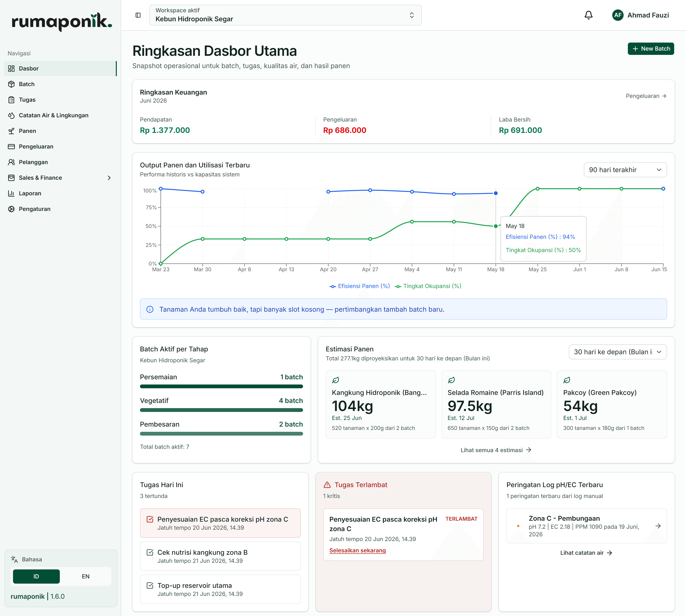Open Catatan Air & Lingkungan
Image resolution: width=686 pixels, height=616 pixels.
60,115
